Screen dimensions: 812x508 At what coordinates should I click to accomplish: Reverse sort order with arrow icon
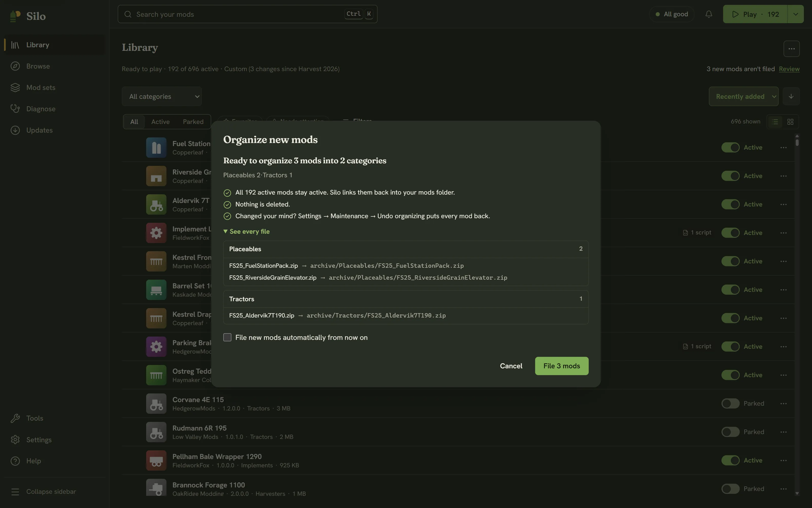(791, 97)
